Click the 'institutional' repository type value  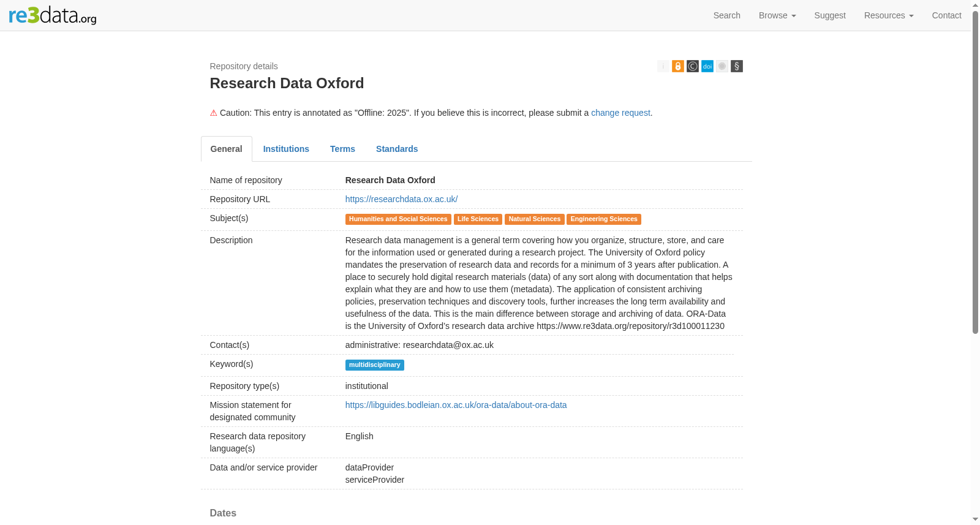tap(367, 386)
